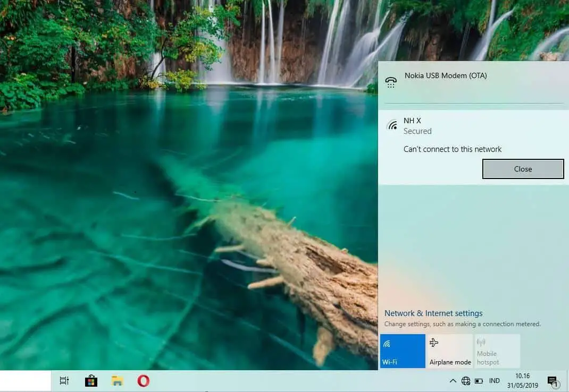Switch input language via IND indicator
This screenshot has height=392, width=569.
pyautogui.click(x=494, y=381)
